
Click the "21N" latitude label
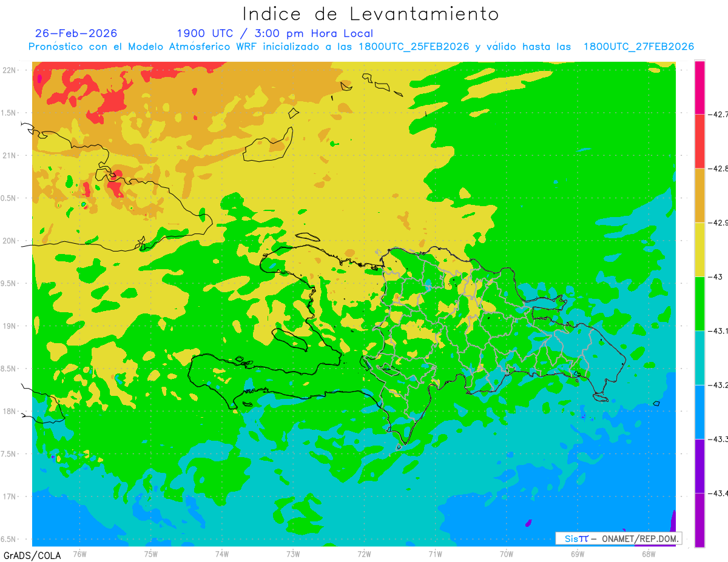point(10,155)
